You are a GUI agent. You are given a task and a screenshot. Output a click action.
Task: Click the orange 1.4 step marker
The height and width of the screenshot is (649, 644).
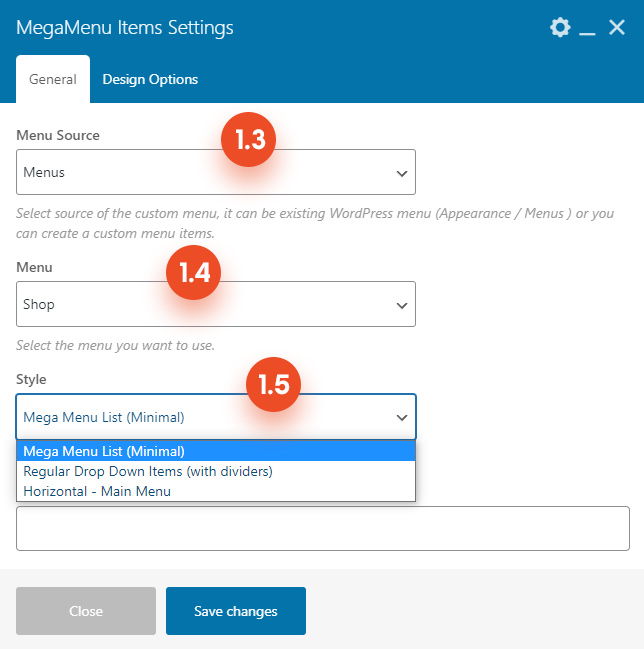pyautogui.click(x=194, y=272)
